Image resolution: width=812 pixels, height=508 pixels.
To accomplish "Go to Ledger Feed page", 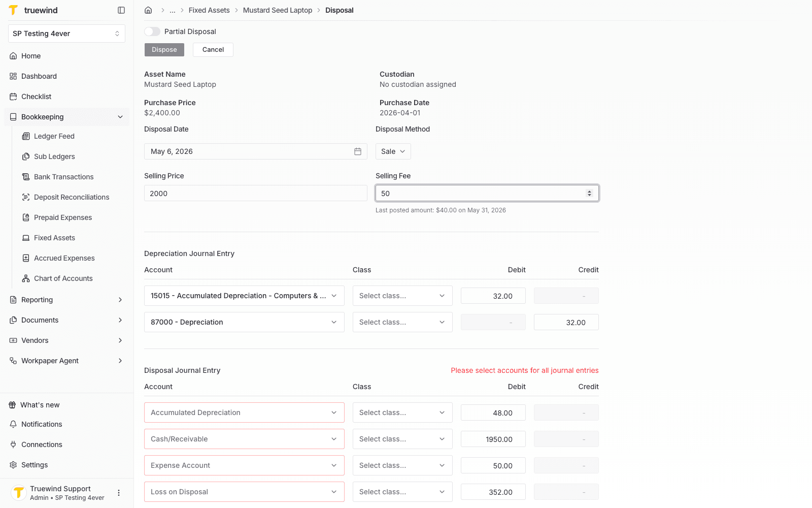I will tap(54, 136).
